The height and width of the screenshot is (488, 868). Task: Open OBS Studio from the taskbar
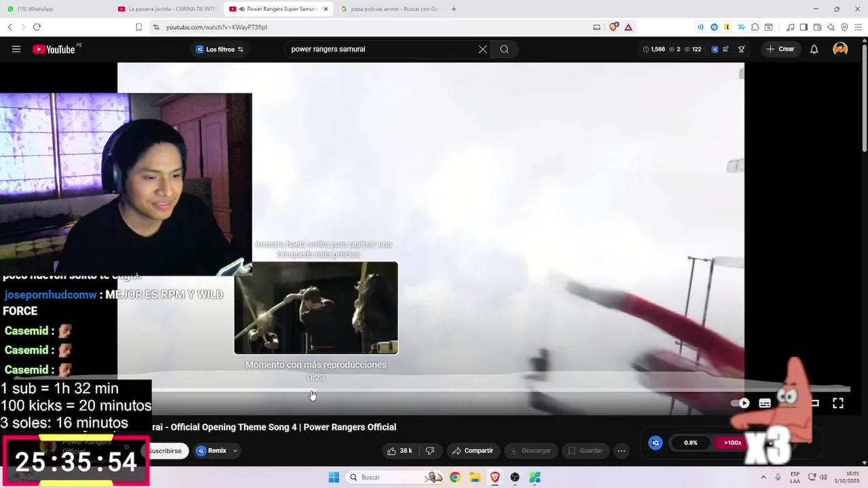515,477
